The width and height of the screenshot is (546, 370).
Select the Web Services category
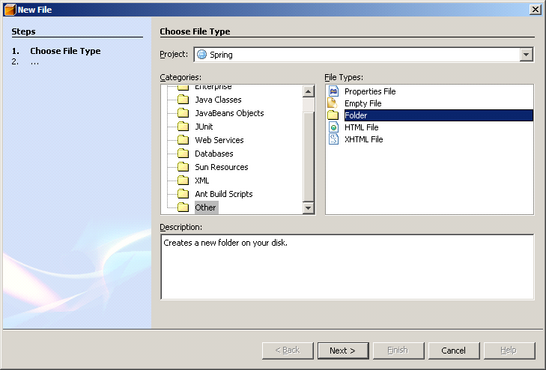point(219,140)
